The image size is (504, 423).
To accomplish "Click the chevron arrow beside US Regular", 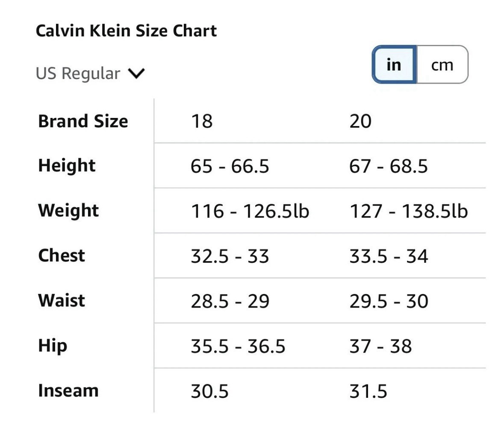I will [137, 73].
